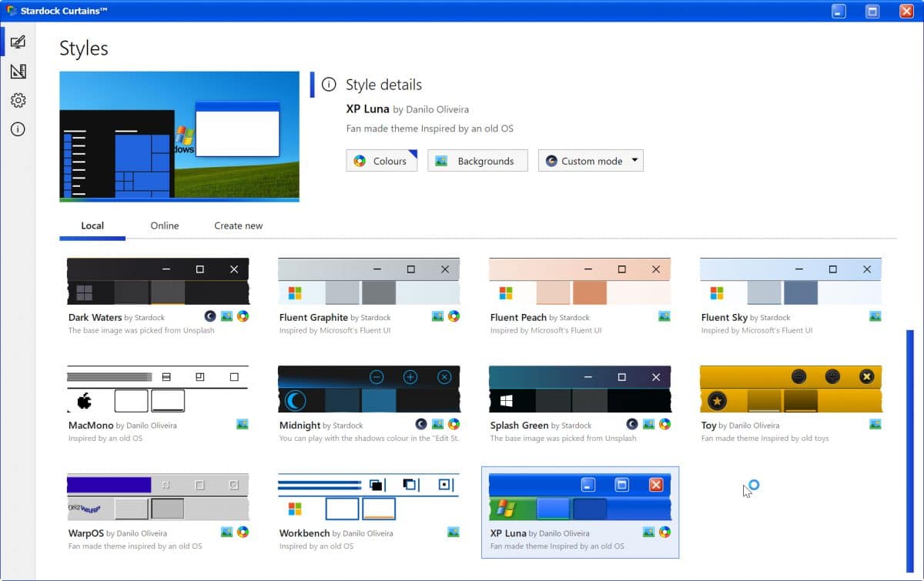924x581 pixels.
Task: Open the Backgrounds editor for XP Luna
Action: click(477, 160)
